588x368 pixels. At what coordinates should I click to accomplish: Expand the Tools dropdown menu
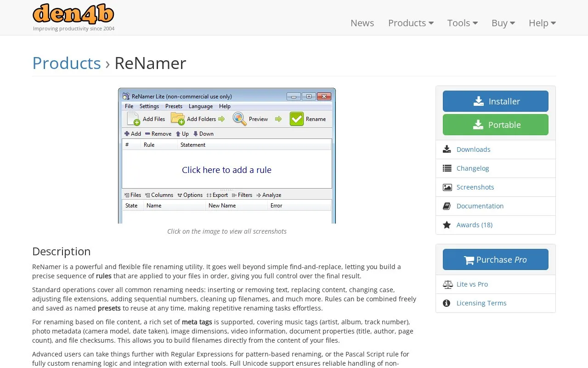tap(463, 23)
